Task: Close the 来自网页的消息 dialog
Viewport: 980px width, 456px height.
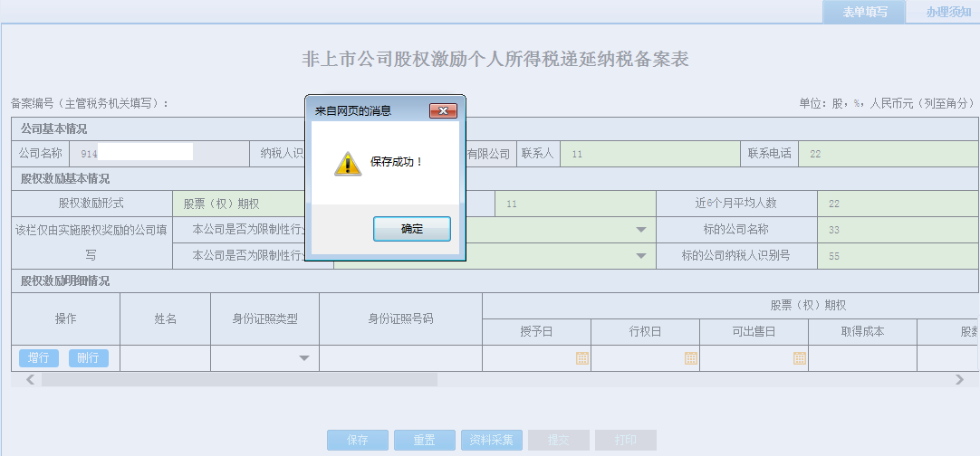Action: point(441,110)
